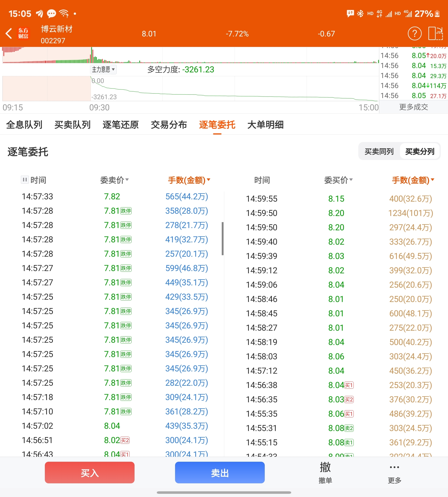
Task: Open the 大单明细 tab
Action: click(265, 125)
